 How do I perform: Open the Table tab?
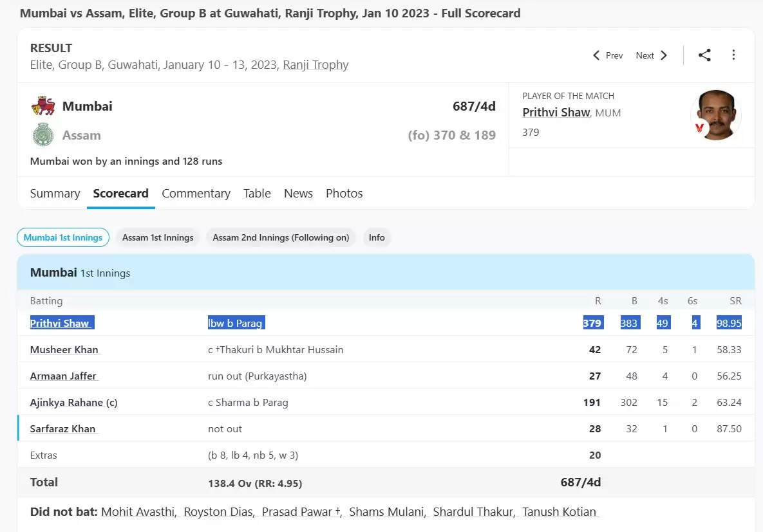pyautogui.click(x=257, y=194)
